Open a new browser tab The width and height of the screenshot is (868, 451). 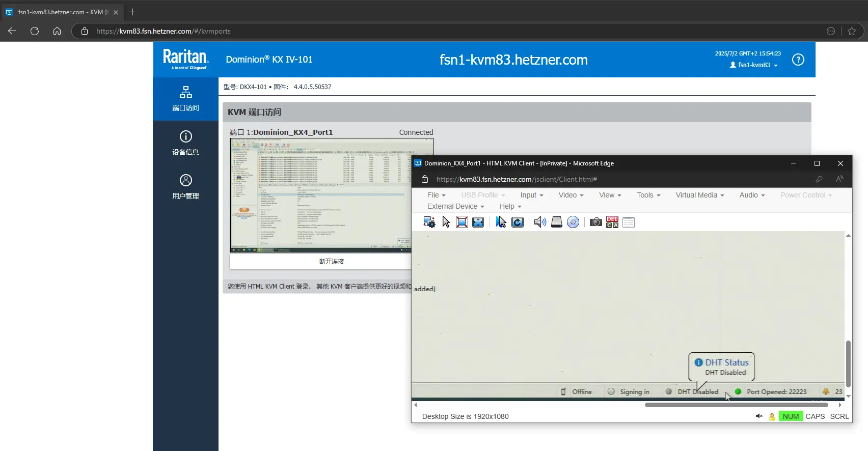point(132,12)
